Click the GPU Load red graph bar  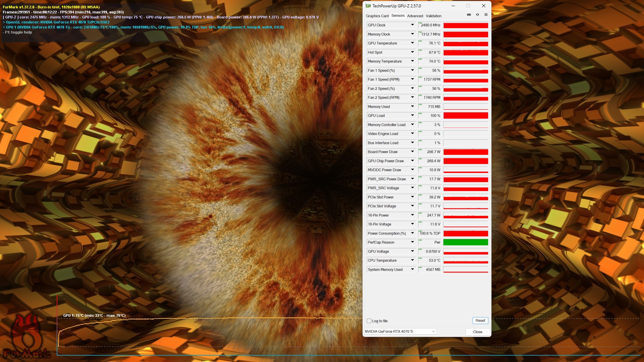coord(466,116)
